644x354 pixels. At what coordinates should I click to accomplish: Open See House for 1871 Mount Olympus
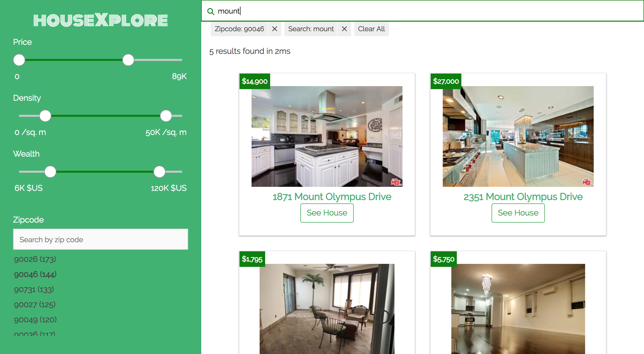click(327, 213)
